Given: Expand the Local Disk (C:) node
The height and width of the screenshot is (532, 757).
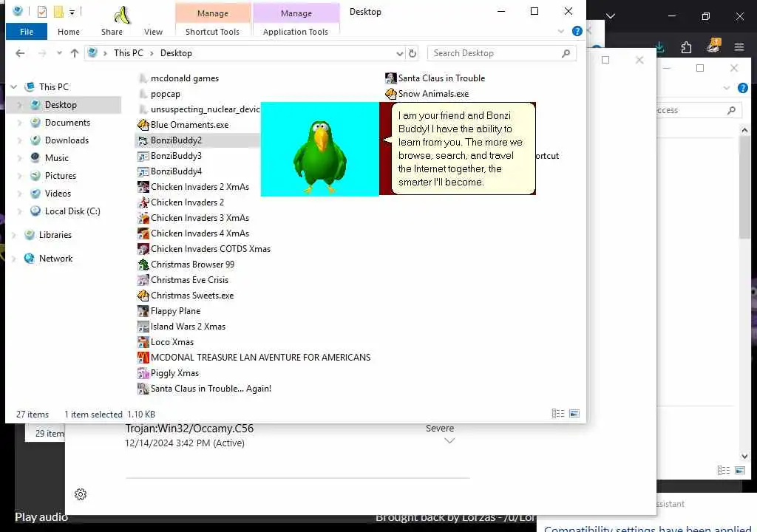Looking at the screenshot, I should (x=20, y=211).
